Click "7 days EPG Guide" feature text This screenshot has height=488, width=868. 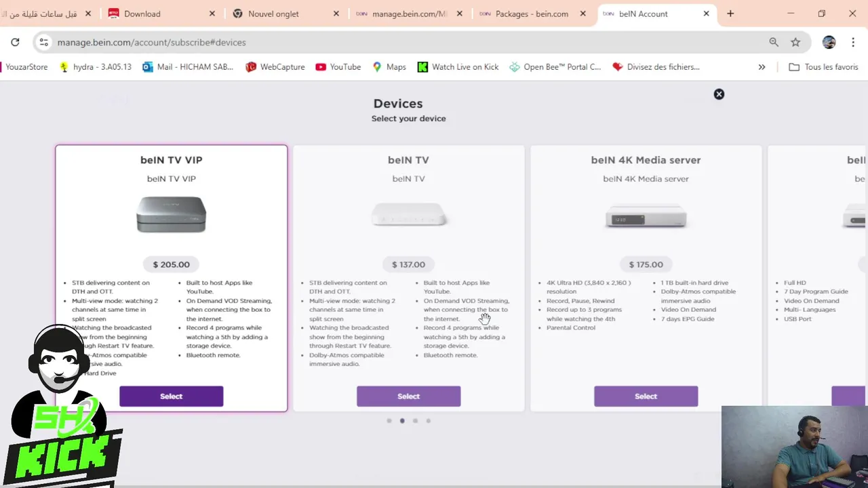point(688,319)
